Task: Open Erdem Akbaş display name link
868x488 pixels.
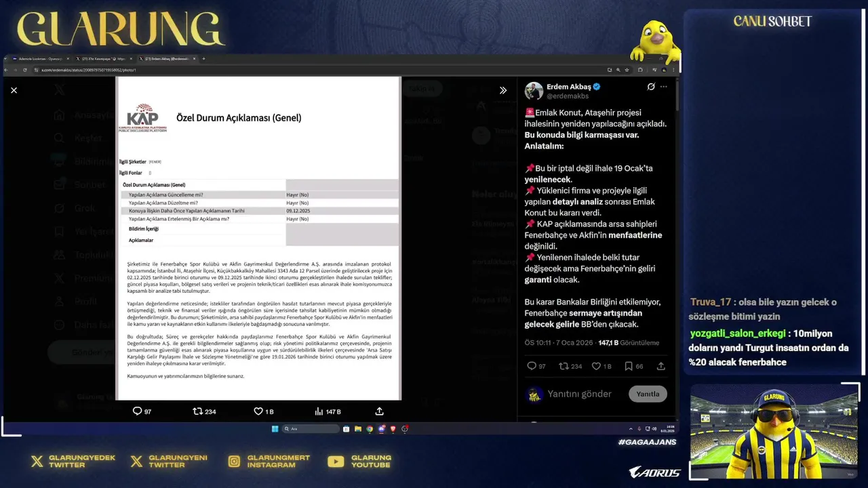Action: 569,87
